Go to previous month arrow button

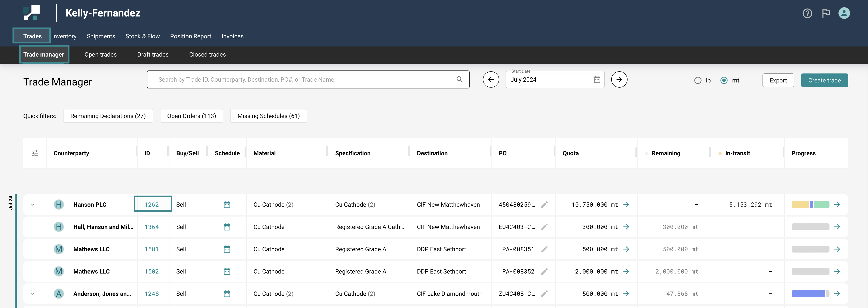491,80
